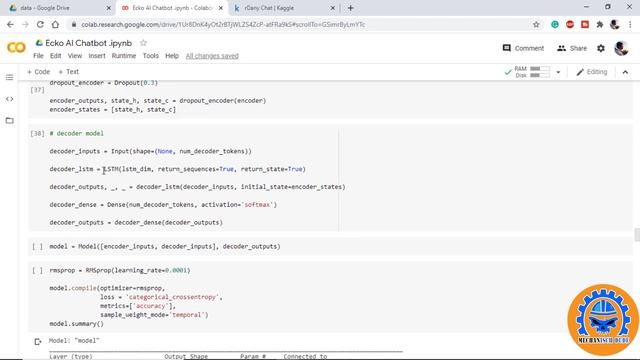
Task: Click the Disk usage bar
Action: 540,76
